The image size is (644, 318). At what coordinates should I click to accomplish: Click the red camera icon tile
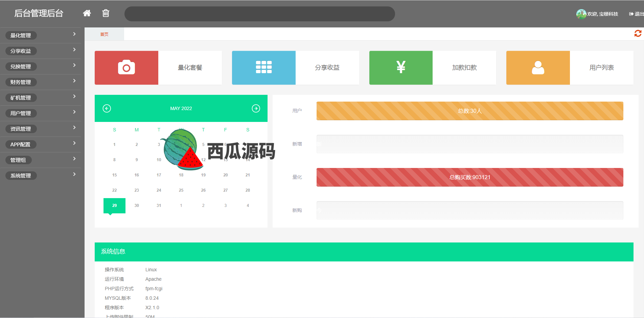(127, 68)
